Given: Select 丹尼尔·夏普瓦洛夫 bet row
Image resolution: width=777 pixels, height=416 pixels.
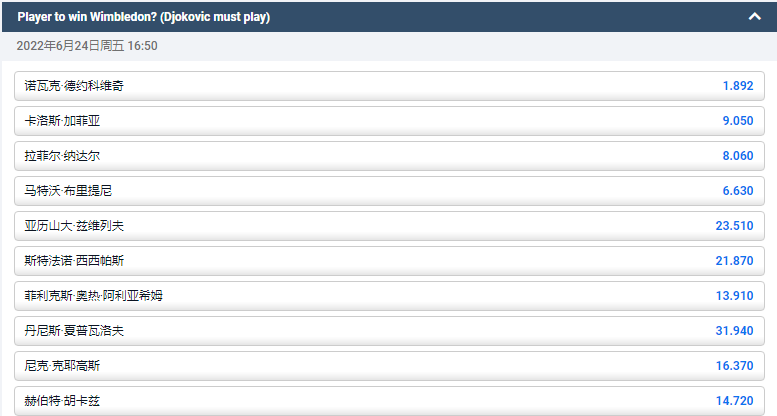Looking at the screenshot, I should click(x=75, y=331).
